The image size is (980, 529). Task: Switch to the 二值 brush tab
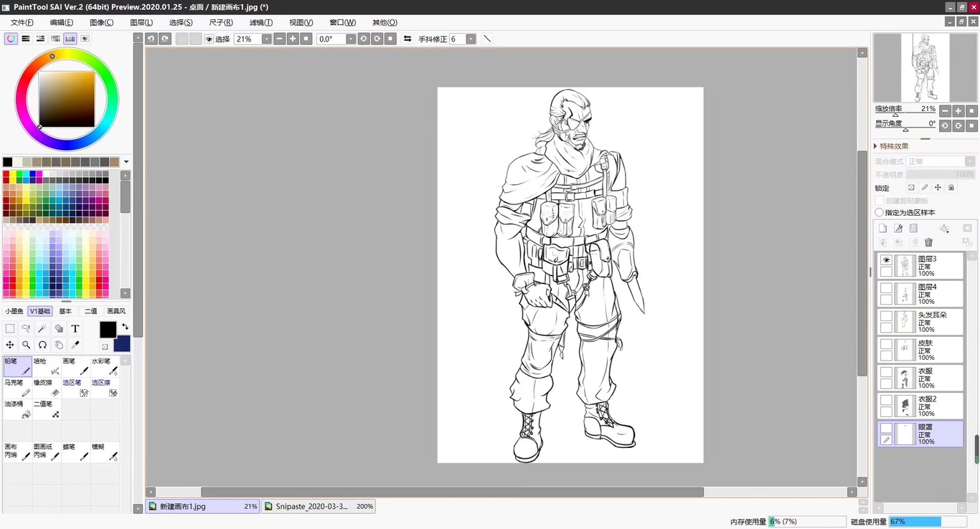click(x=90, y=311)
